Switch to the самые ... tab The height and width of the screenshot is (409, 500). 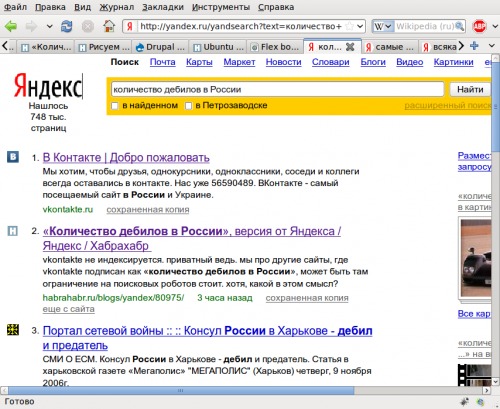[389, 47]
